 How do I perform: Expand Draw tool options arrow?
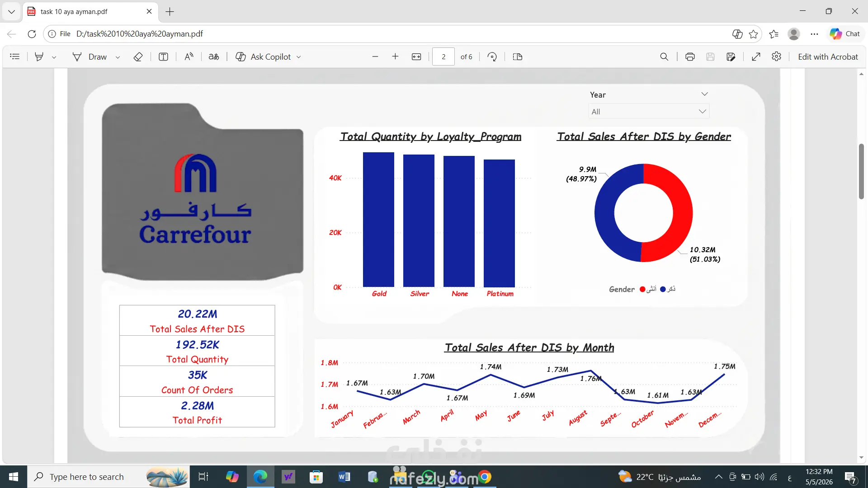click(x=118, y=57)
